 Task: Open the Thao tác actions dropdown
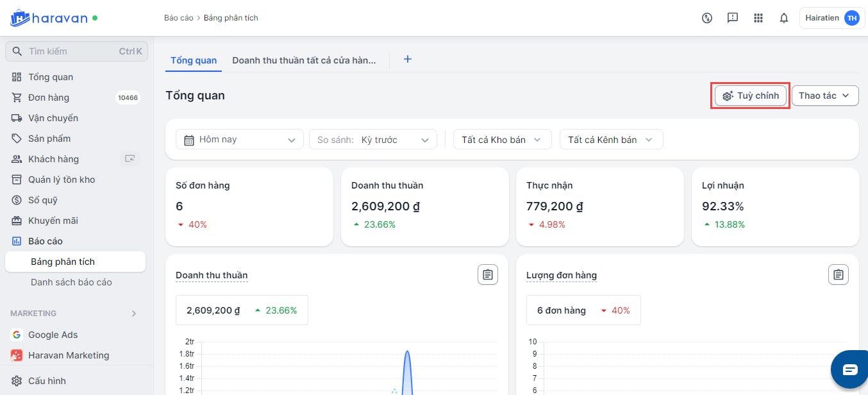pyautogui.click(x=824, y=96)
